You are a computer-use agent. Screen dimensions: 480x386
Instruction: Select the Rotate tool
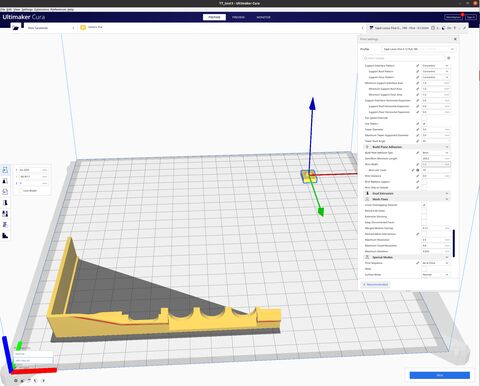(x=5, y=192)
